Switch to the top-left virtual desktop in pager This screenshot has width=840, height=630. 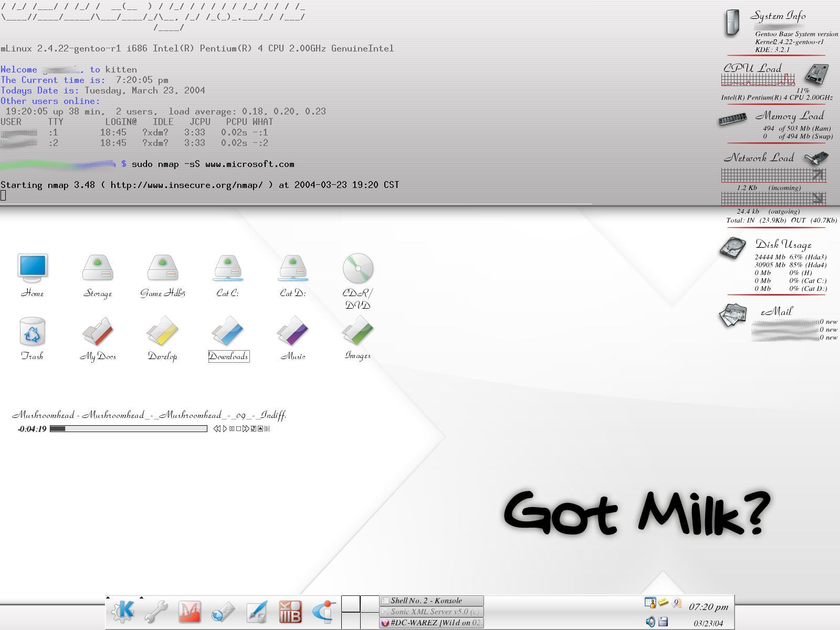click(x=351, y=604)
